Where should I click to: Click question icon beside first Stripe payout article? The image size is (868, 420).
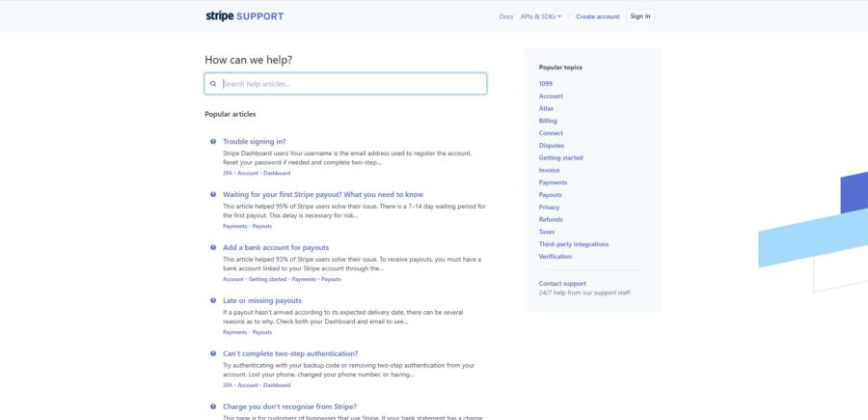point(213,194)
